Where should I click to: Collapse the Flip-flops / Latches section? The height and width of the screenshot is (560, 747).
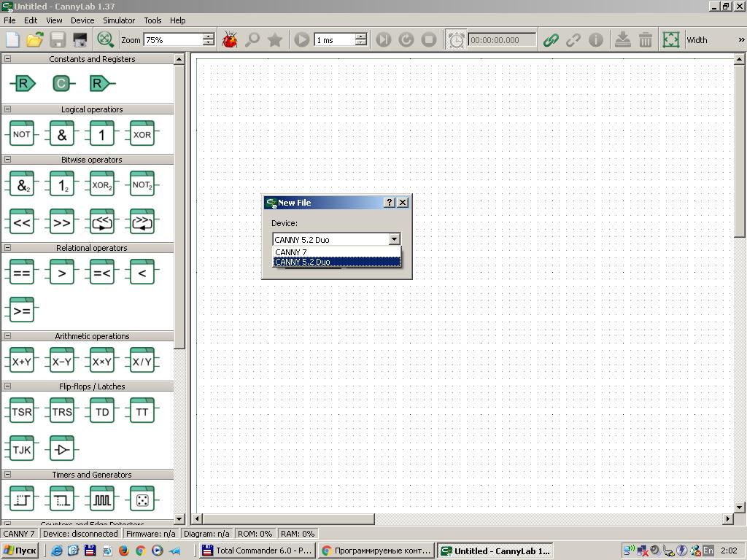coord(7,386)
